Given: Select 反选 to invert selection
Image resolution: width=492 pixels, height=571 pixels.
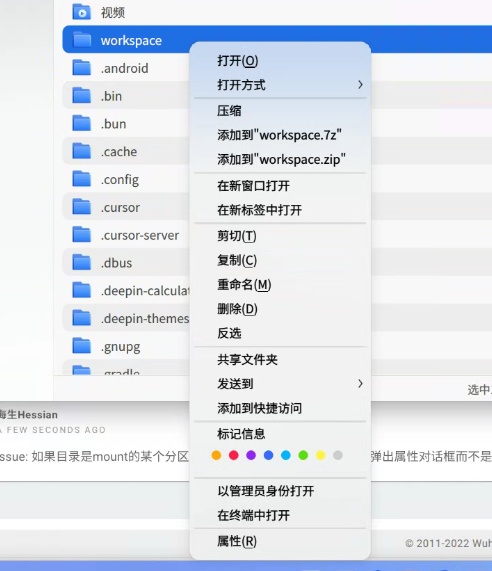Looking at the screenshot, I should [x=280, y=333].
